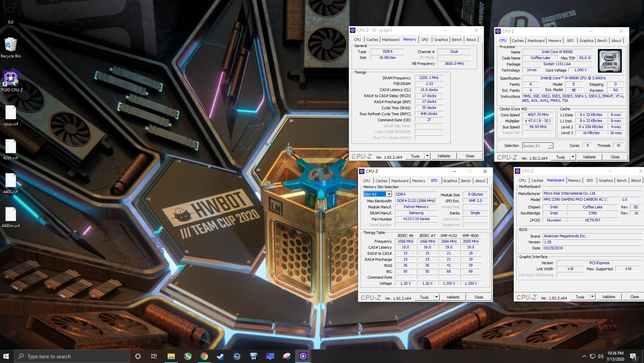Image resolution: width=644 pixels, height=363 pixels.
Task: Open Mainboard tab in Memory window
Action: pos(390,40)
